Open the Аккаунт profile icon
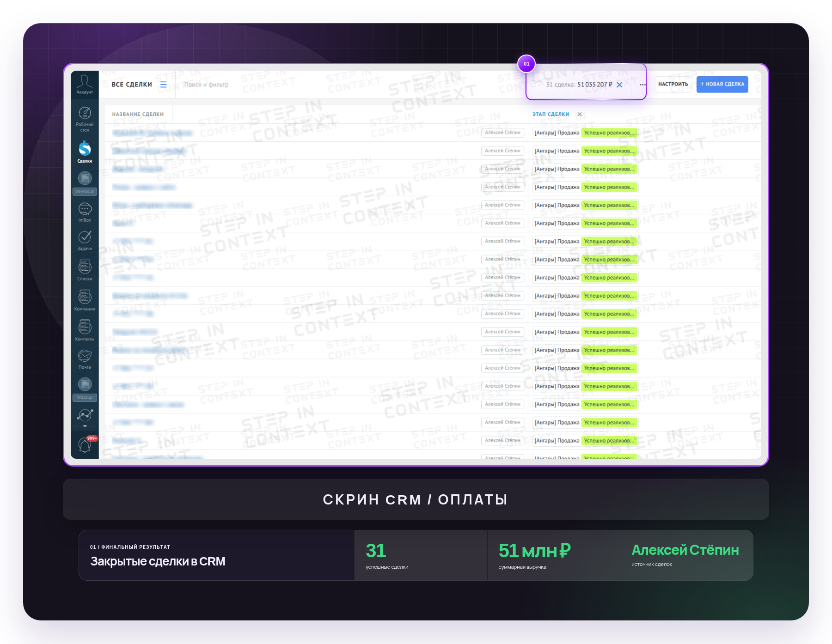This screenshot has height=644, width=832. [85, 84]
